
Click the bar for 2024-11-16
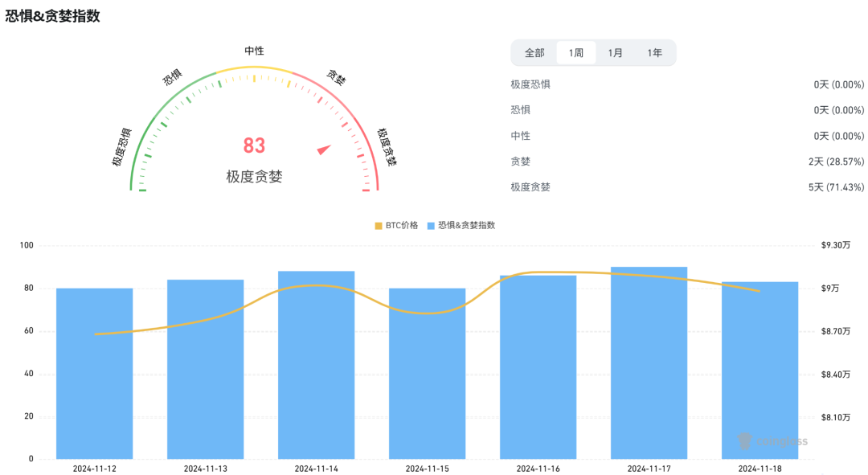[x=538, y=367]
